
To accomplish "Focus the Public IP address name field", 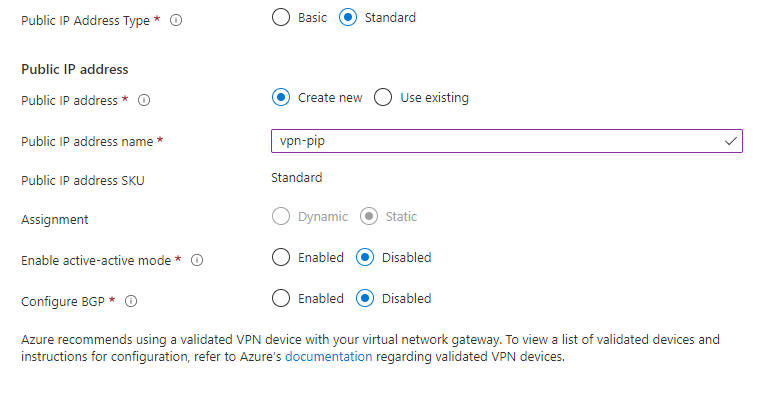I will point(507,141).
